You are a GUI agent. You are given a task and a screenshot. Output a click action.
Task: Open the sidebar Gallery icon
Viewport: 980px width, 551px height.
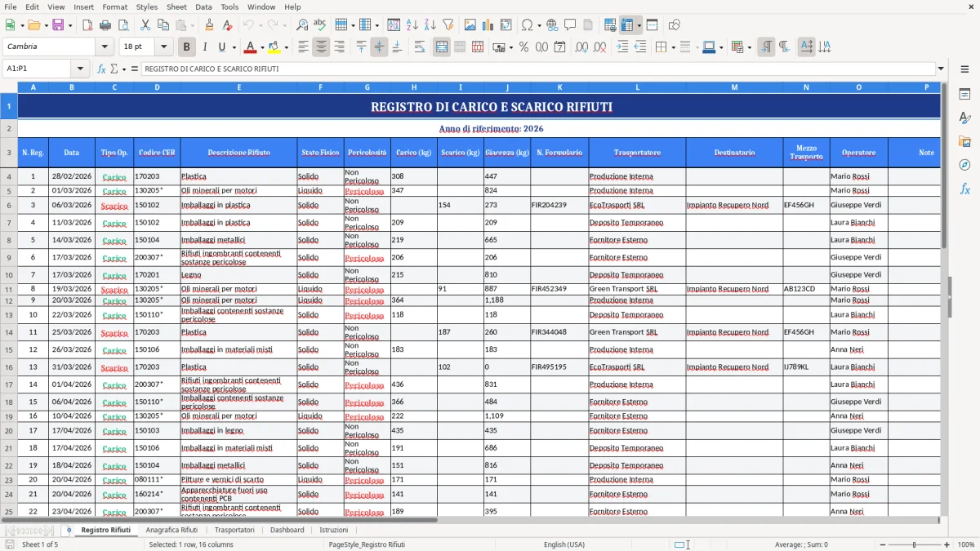tap(964, 141)
